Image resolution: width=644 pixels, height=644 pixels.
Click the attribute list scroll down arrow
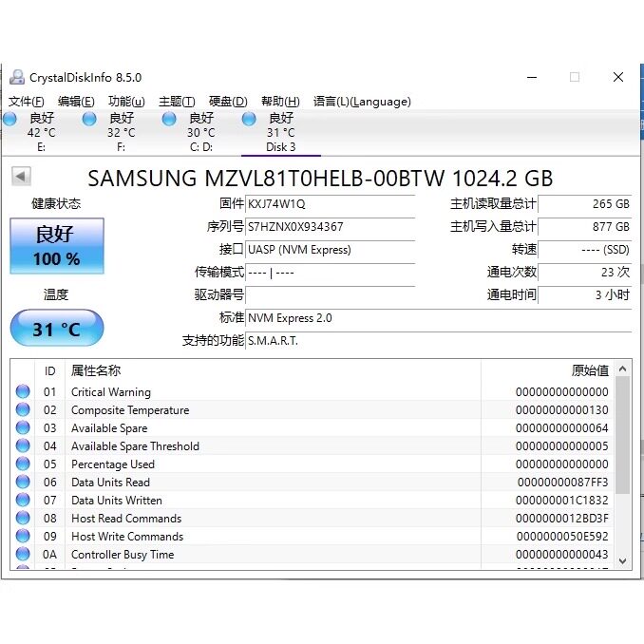click(x=622, y=560)
